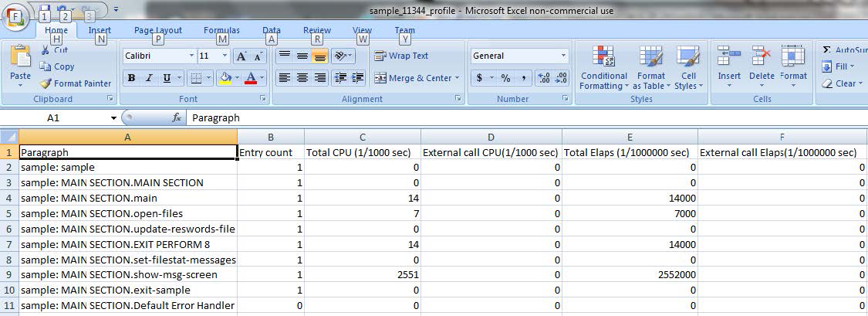The image size is (868, 316).
Task: Open the Team tab
Action: click(404, 30)
